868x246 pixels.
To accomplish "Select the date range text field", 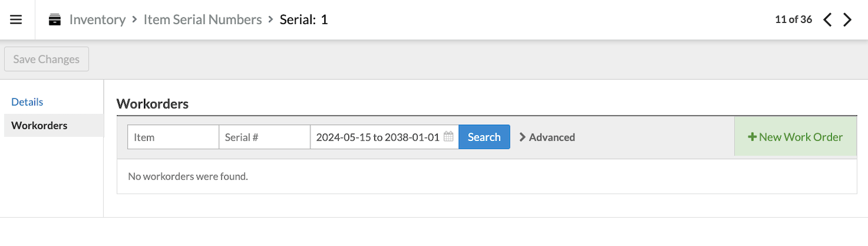I will (377, 137).
